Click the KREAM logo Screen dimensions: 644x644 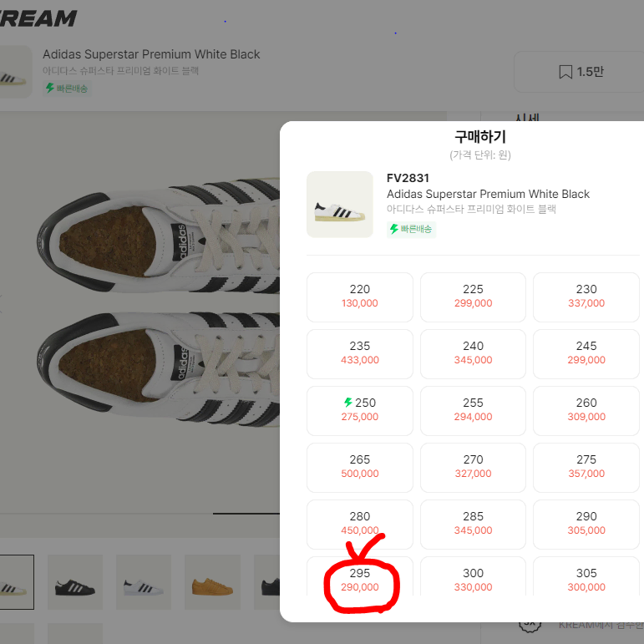tap(38, 18)
